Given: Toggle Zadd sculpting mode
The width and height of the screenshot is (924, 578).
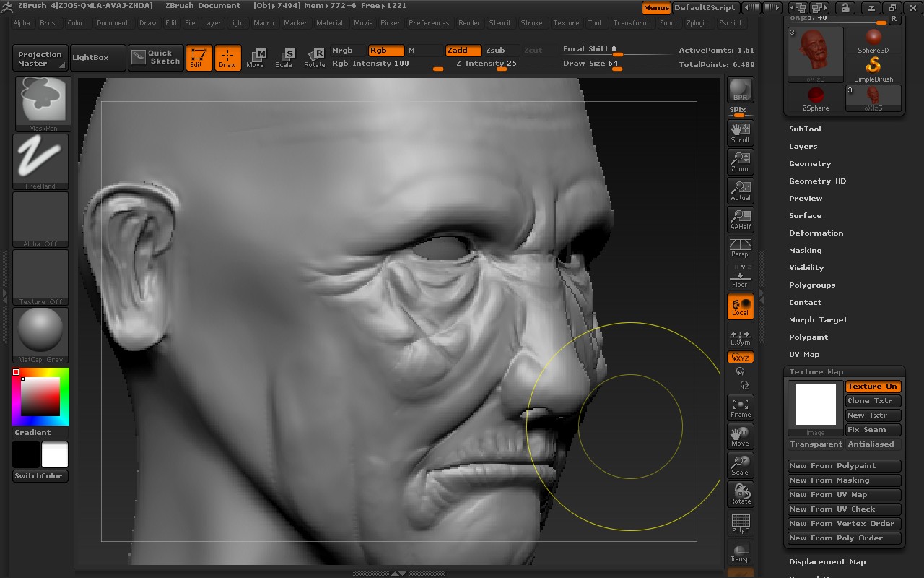Looking at the screenshot, I should (463, 51).
